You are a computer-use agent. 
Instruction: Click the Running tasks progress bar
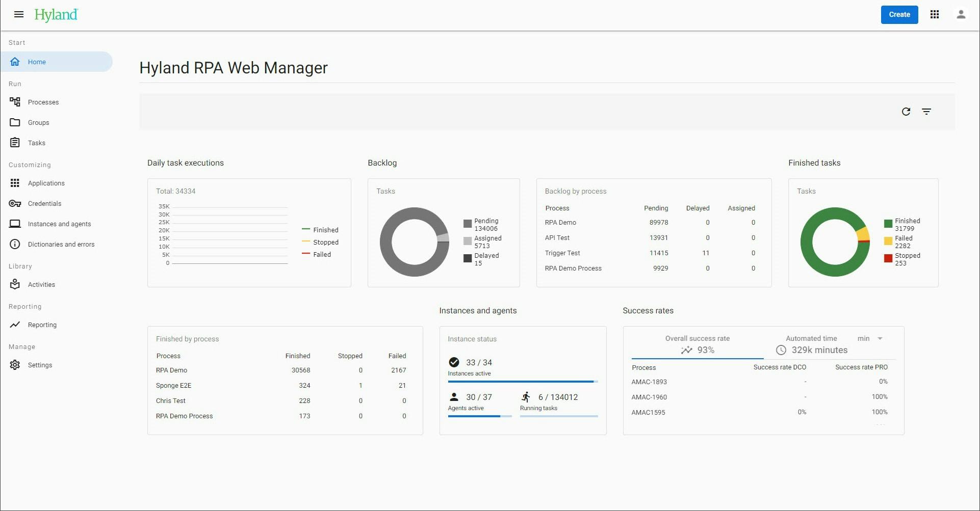(559, 416)
